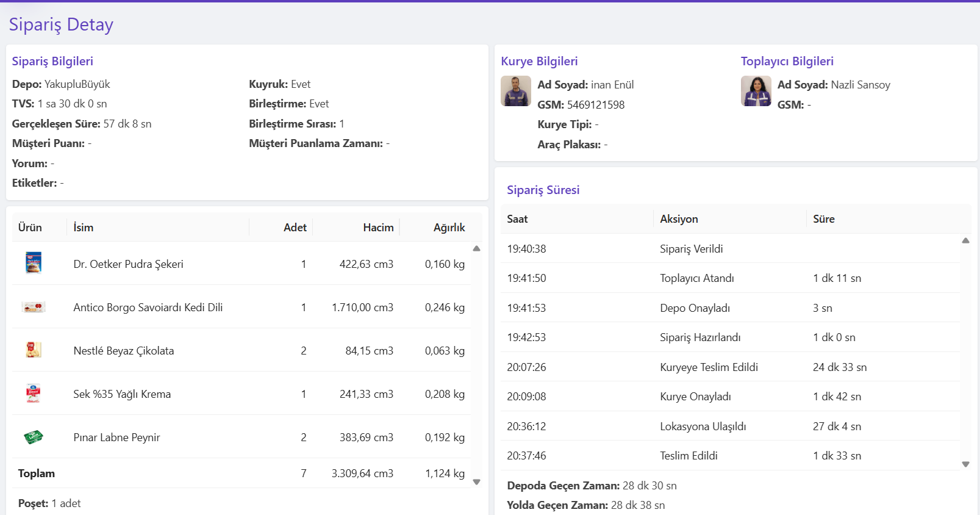Select the Kuryeye Teslim Edildi row
980x515 pixels.
(731, 367)
